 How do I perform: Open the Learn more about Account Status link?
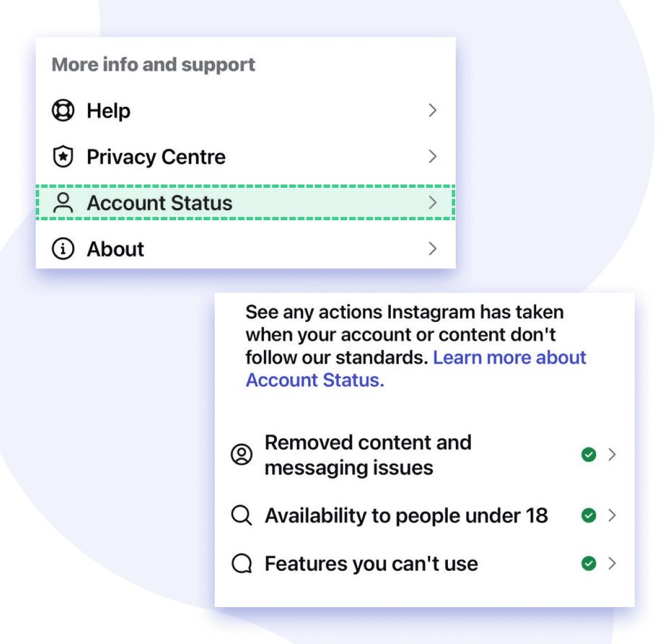(x=510, y=358)
